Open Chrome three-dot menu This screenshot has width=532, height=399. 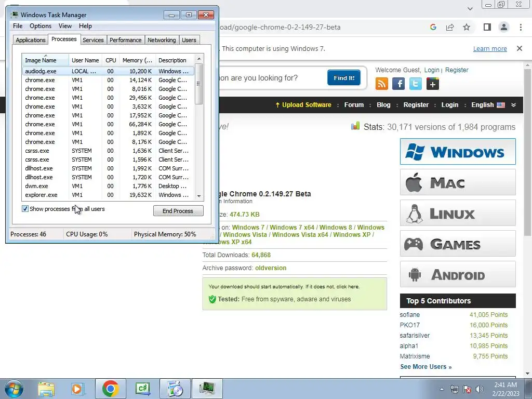pos(521,27)
